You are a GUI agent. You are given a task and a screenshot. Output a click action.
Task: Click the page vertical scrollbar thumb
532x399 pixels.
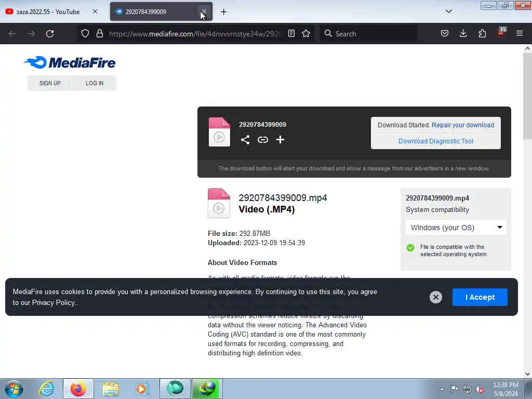(x=527, y=96)
